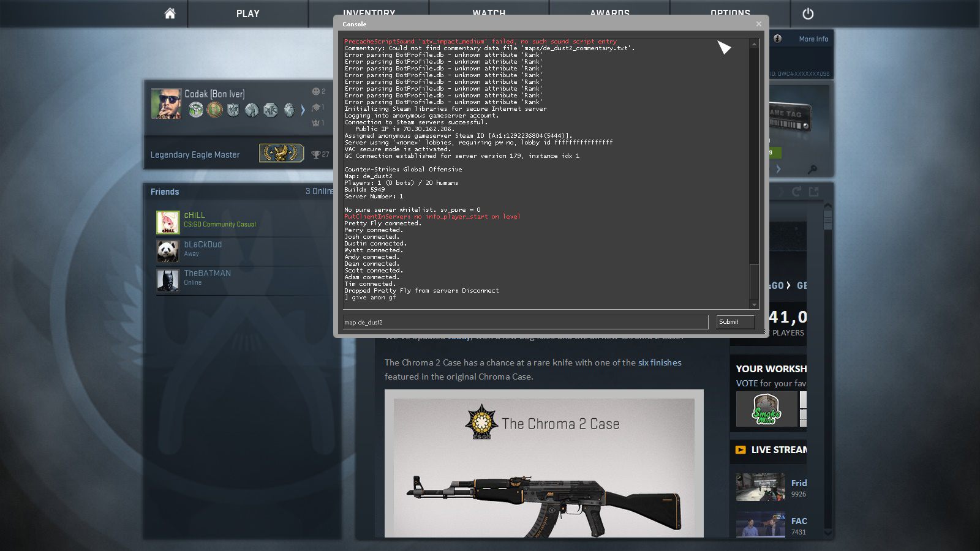The width and height of the screenshot is (980, 551).
Task: Select the first green fist medal
Action: coord(195,110)
